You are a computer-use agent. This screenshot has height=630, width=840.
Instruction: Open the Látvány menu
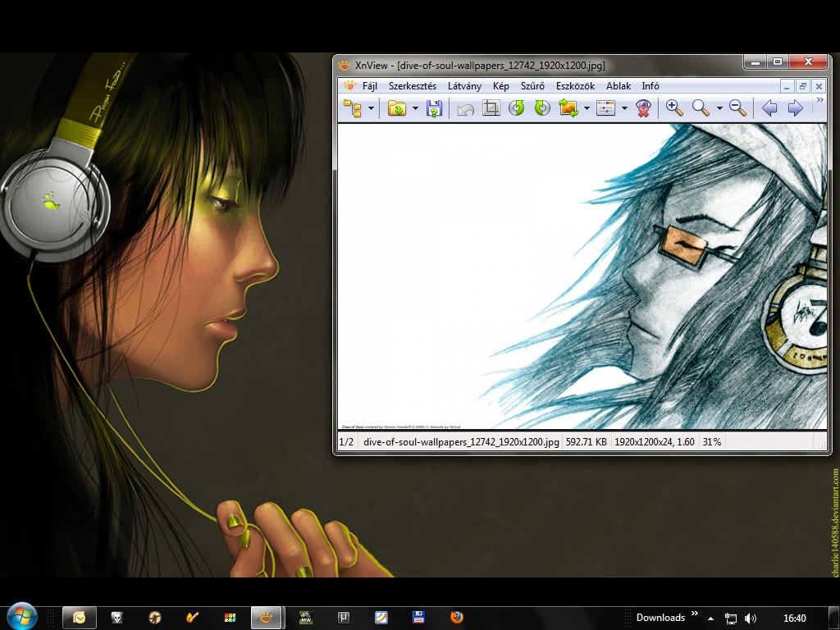(464, 85)
